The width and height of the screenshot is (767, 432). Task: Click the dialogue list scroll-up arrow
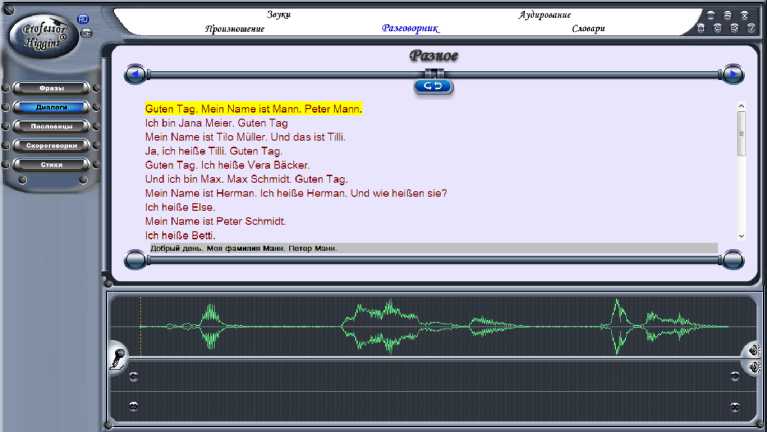click(741, 106)
